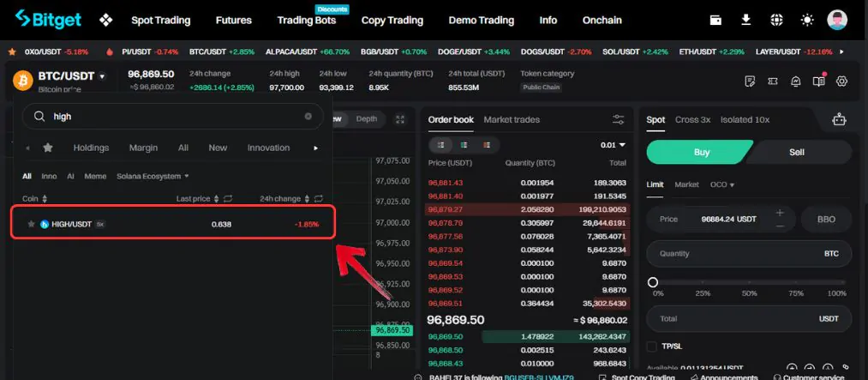The width and height of the screenshot is (868, 380).
Task: Click the Total USDT input field
Action: [x=749, y=319]
